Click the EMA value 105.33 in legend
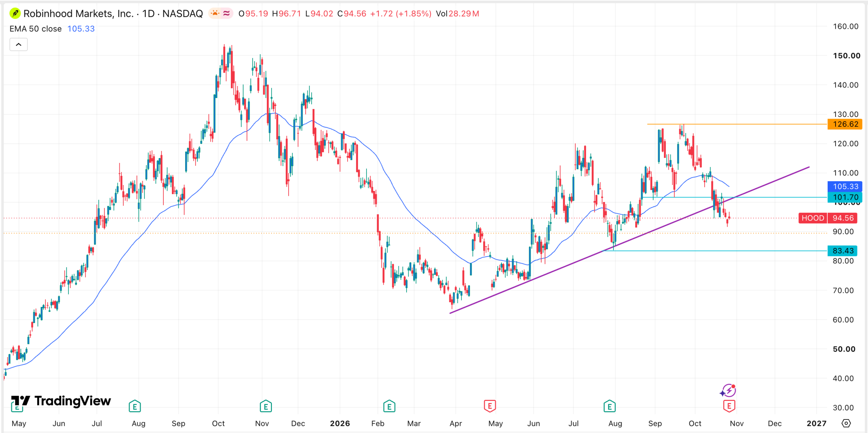Image resolution: width=868 pixels, height=433 pixels. (x=81, y=29)
